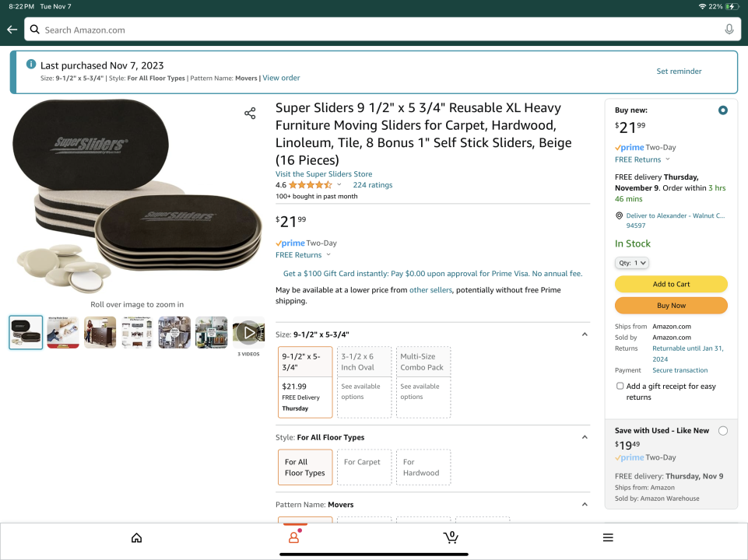Choose the For Carpet style option

[x=364, y=467]
